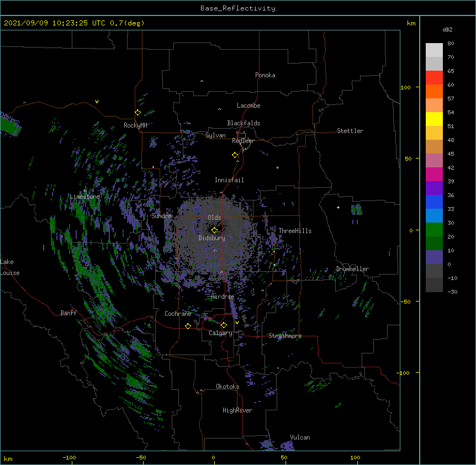Image resolution: width=476 pixels, height=465 pixels.
Task: Click the dBZ legend heading
Action: (x=447, y=30)
